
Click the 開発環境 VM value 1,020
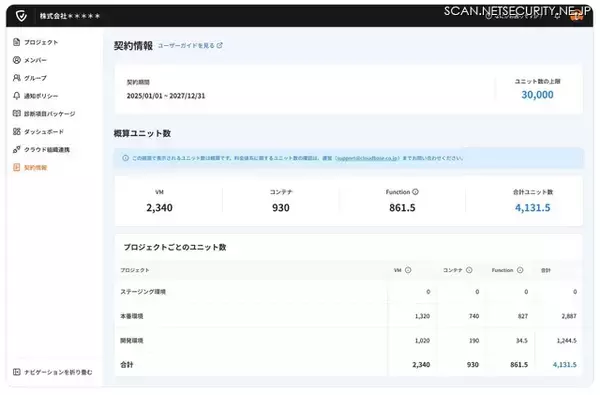coord(422,340)
